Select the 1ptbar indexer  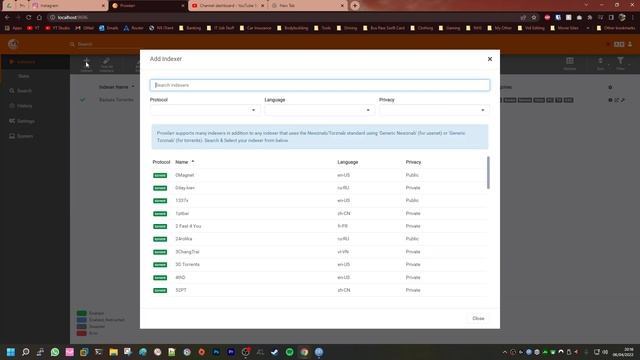(x=320, y=213)
